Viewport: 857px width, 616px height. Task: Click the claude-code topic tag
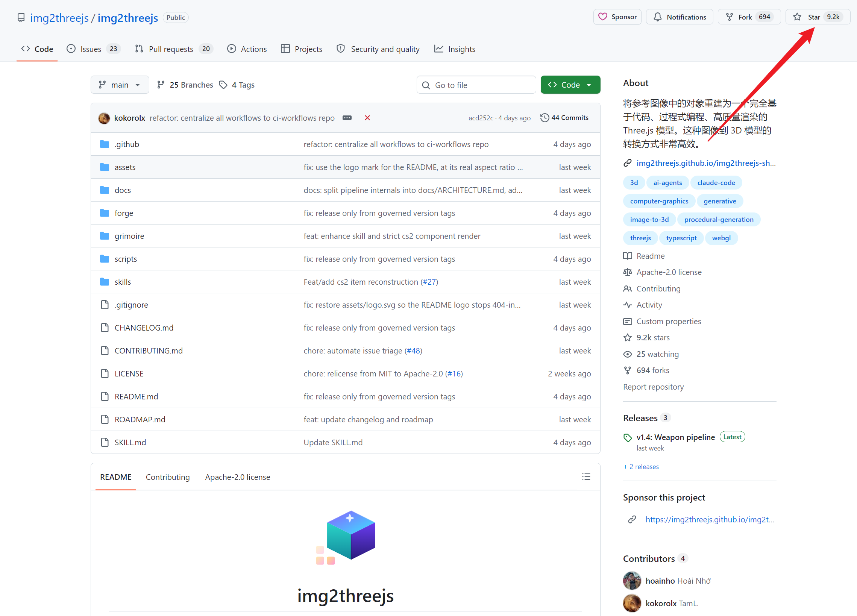[716, 183]
